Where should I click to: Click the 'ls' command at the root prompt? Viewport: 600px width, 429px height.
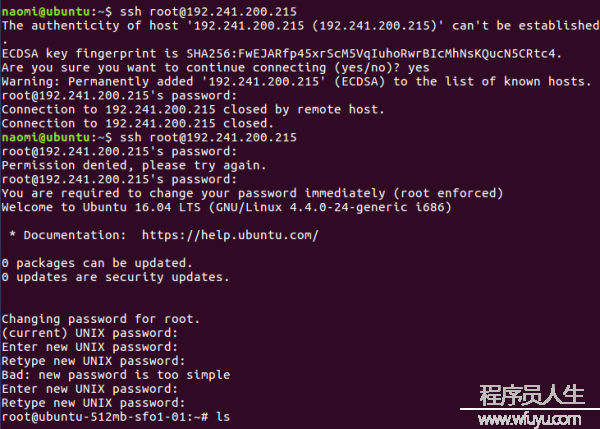coord(223,416)
